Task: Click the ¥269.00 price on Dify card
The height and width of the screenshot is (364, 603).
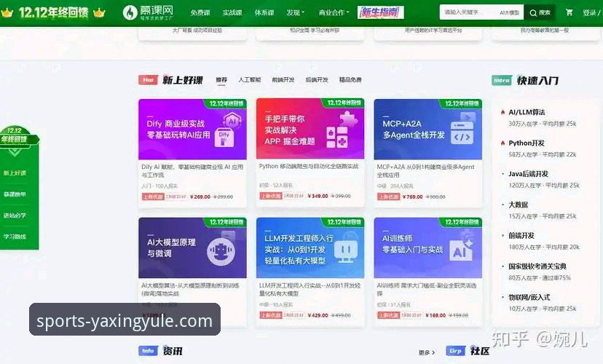Action: (200, 197)
